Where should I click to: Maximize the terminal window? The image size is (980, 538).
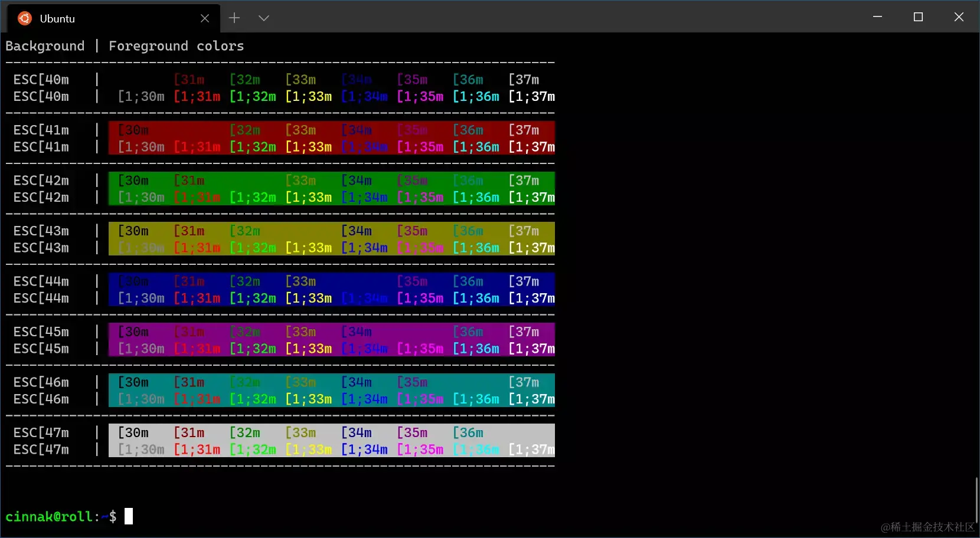coord(918,17)
